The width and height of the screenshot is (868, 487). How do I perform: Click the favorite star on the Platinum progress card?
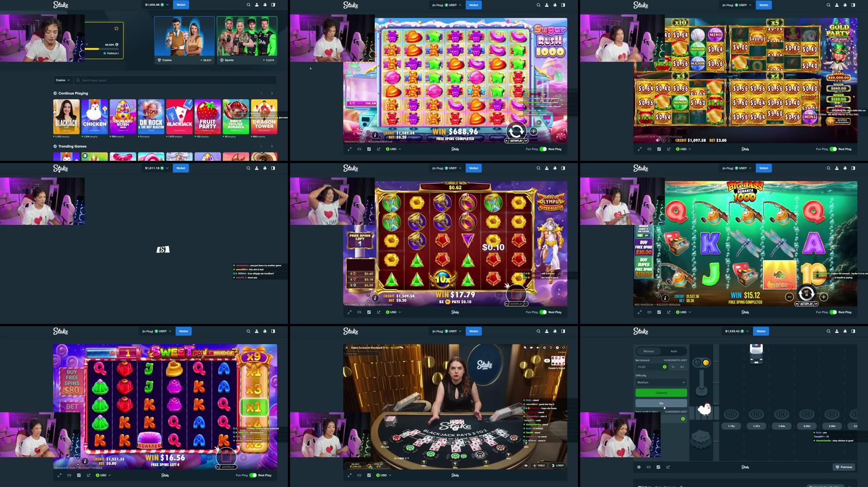[116, 29]
